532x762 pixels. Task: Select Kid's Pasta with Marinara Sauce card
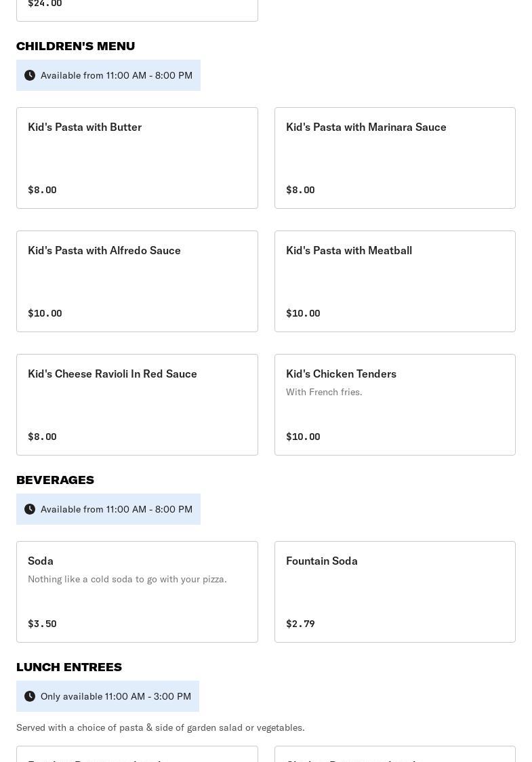395,158
